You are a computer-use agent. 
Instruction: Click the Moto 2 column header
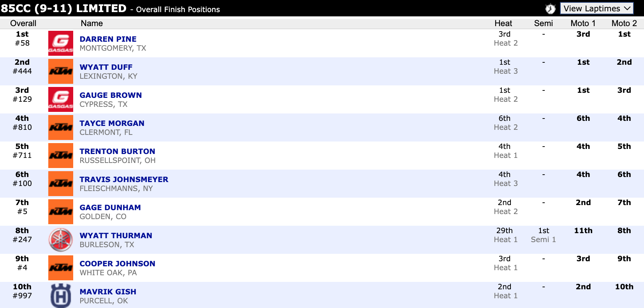pos(624,23)
